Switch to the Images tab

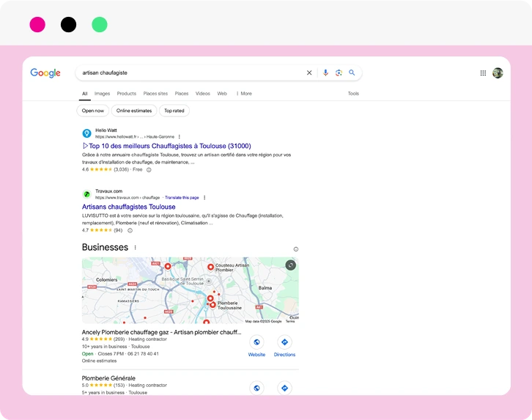[x=102, y=94]
